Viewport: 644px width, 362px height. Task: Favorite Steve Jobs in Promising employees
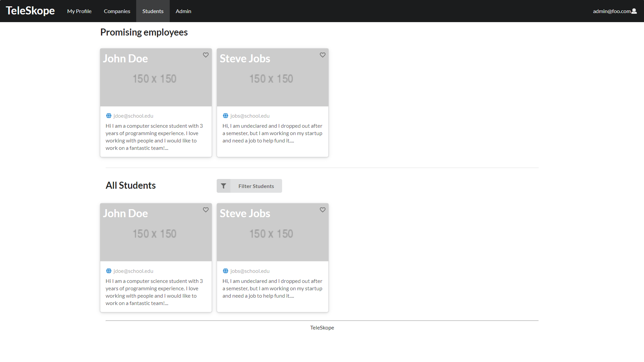[322, 55]
